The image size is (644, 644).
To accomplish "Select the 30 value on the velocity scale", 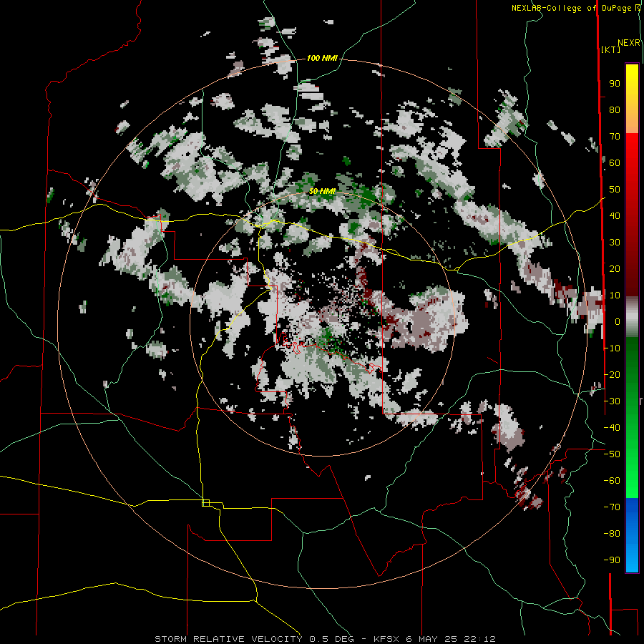I will 615,243.
